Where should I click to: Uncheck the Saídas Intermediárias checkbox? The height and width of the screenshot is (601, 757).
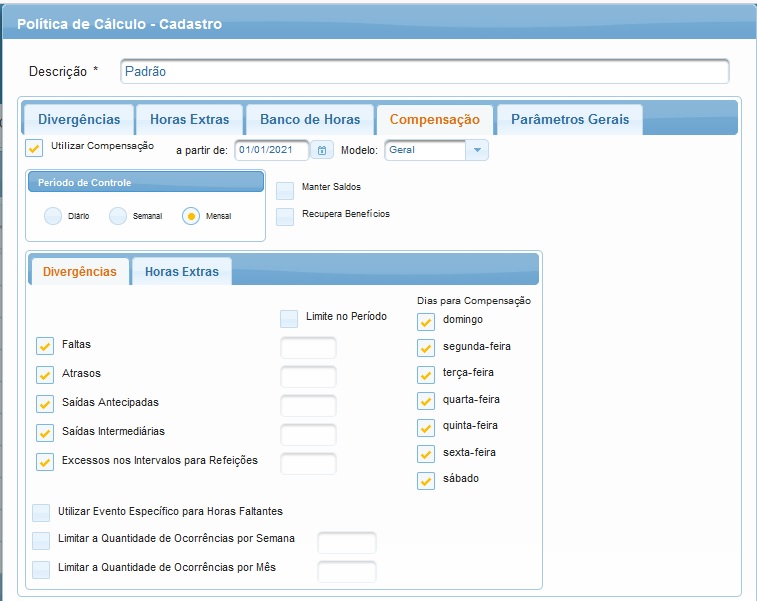tap(45, 433)
